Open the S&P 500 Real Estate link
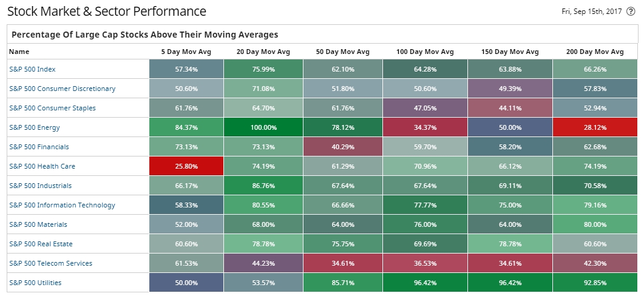 41,244
